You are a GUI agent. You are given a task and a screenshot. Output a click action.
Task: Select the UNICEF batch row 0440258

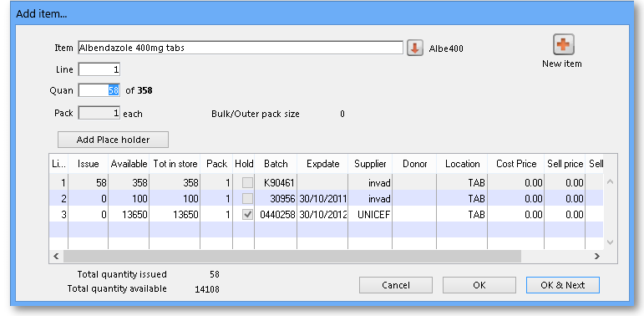pyautogui.click(x=326, y=215)
